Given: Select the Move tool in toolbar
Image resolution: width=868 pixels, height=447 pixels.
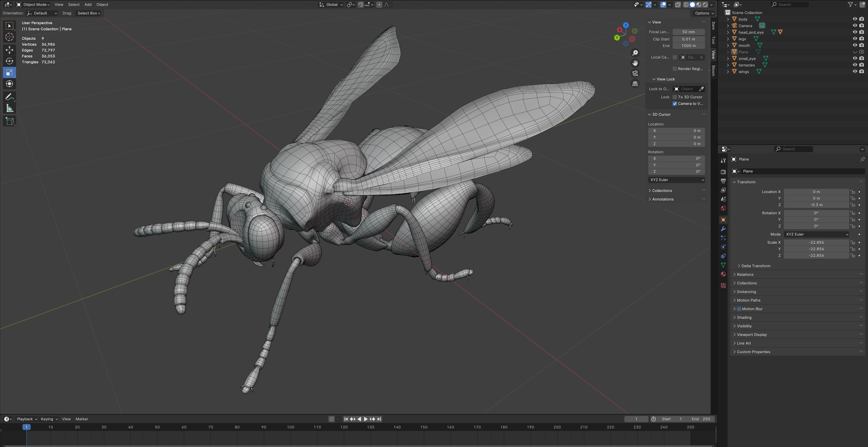Looking at the screenshot, I should click(9, 50).
